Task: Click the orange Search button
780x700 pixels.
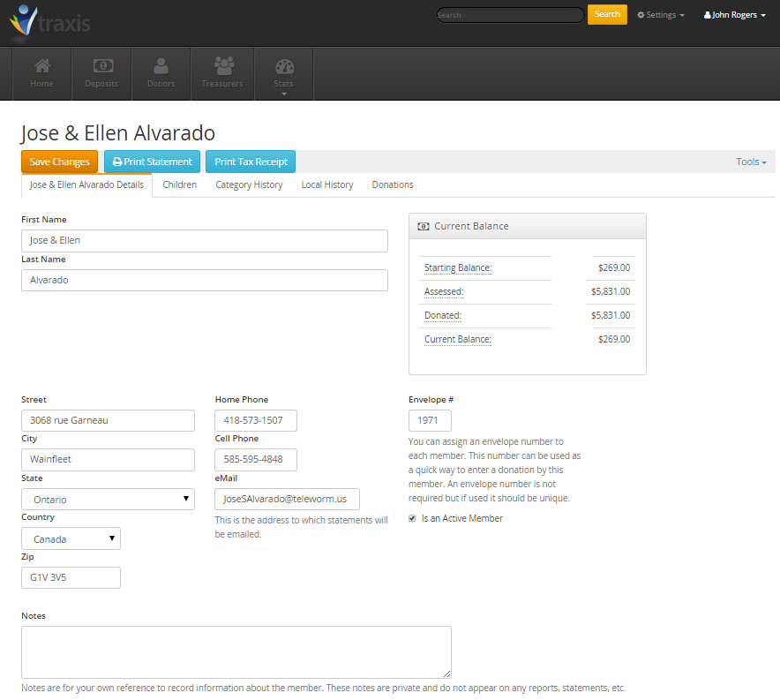Action: point(607,14)
